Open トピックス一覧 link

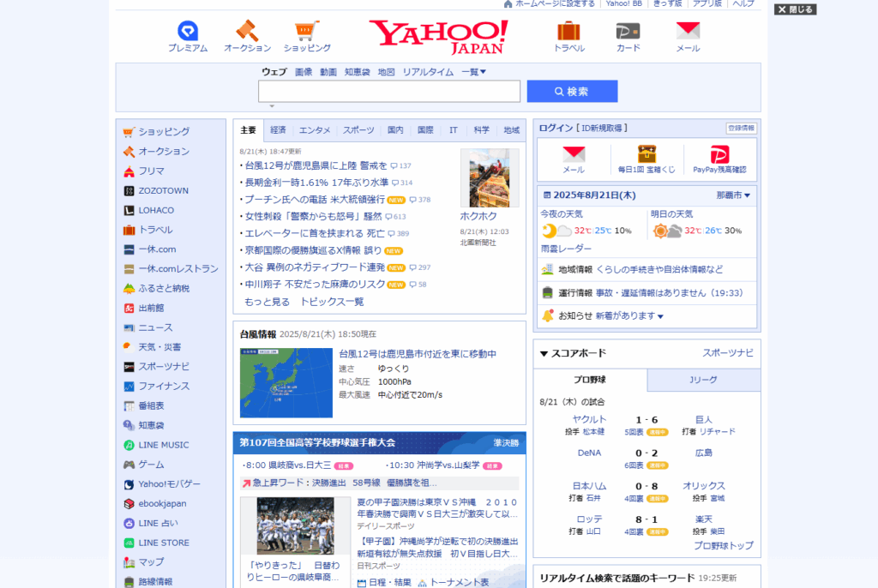tap(332, 302)
